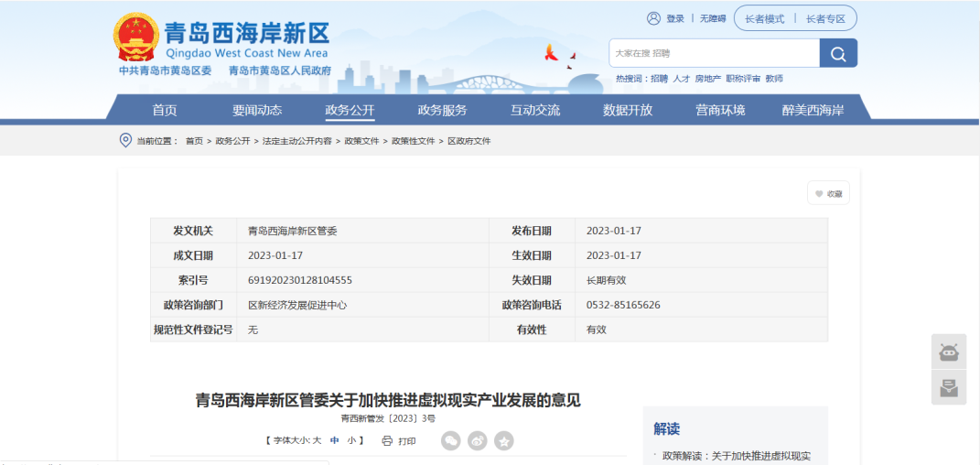Click the star favorites share icon

[x=504, y=441]
